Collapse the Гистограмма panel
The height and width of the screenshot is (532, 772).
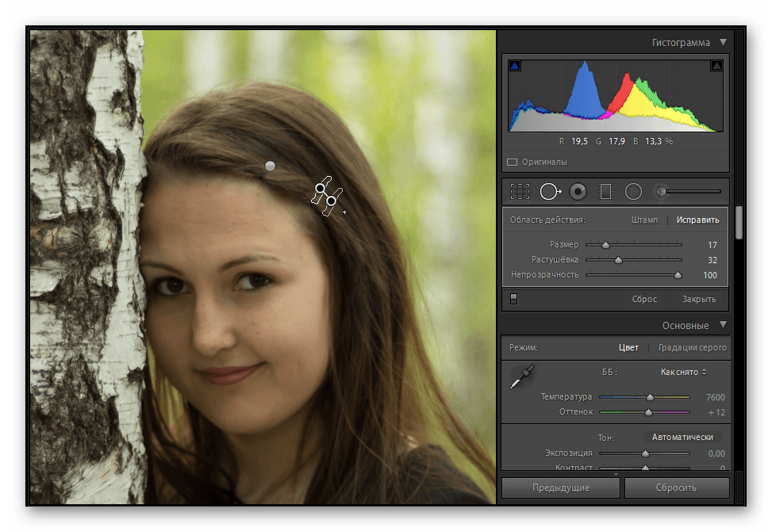point(724,42)
